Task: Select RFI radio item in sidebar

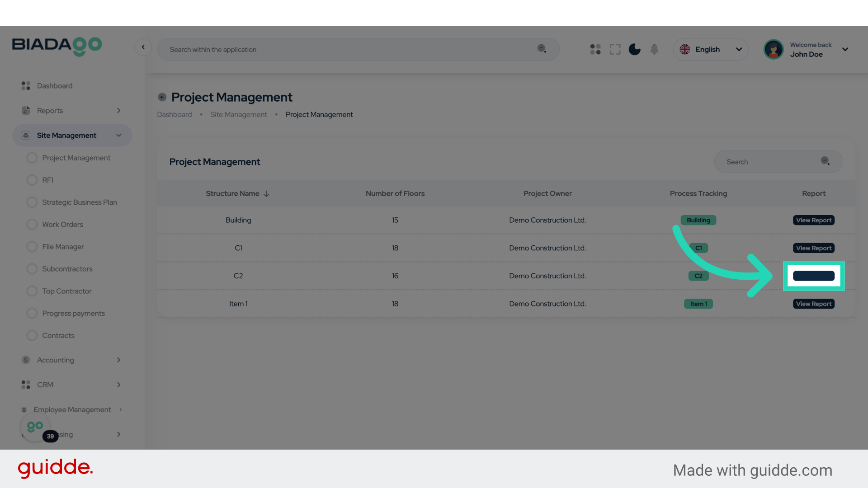Action: (32, 180)
